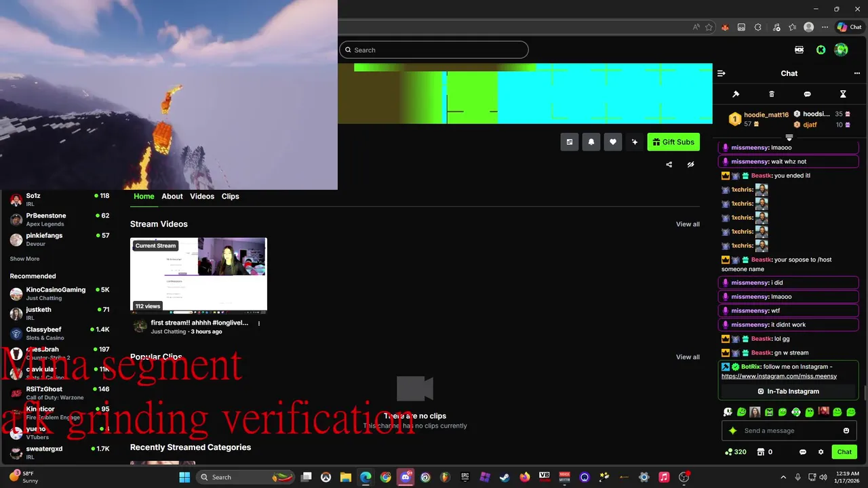
Task: Click the gavel moderation icon in chat
Action: click(x=736, y=94)
